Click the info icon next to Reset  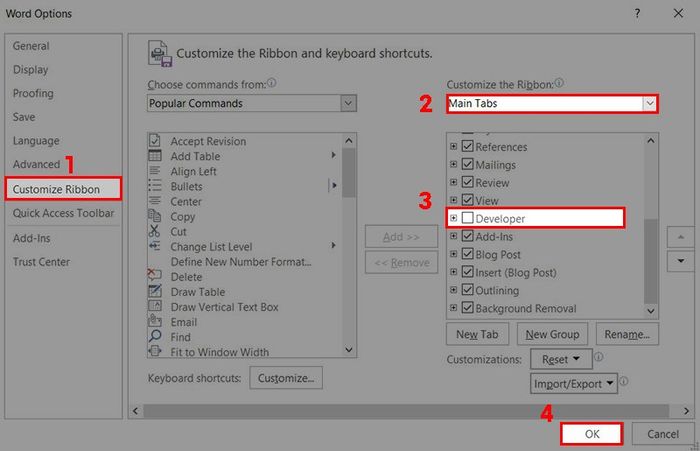(599, 357)
